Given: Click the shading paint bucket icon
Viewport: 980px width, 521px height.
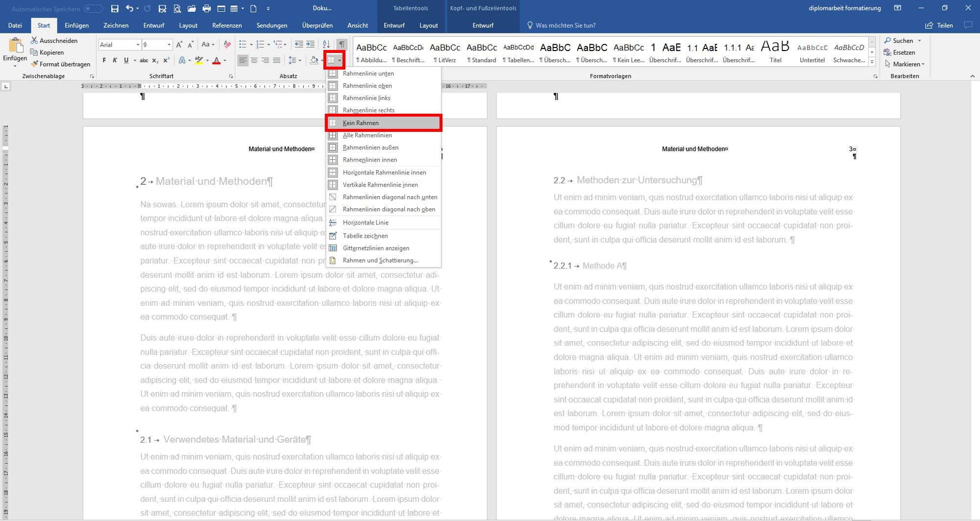Looking at the screenshot, I should pyautogui.click(x=314, y=60).
